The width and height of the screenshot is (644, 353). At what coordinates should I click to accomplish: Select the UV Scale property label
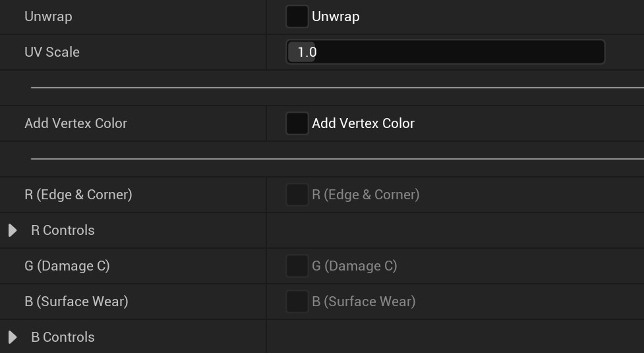[52, 52]
